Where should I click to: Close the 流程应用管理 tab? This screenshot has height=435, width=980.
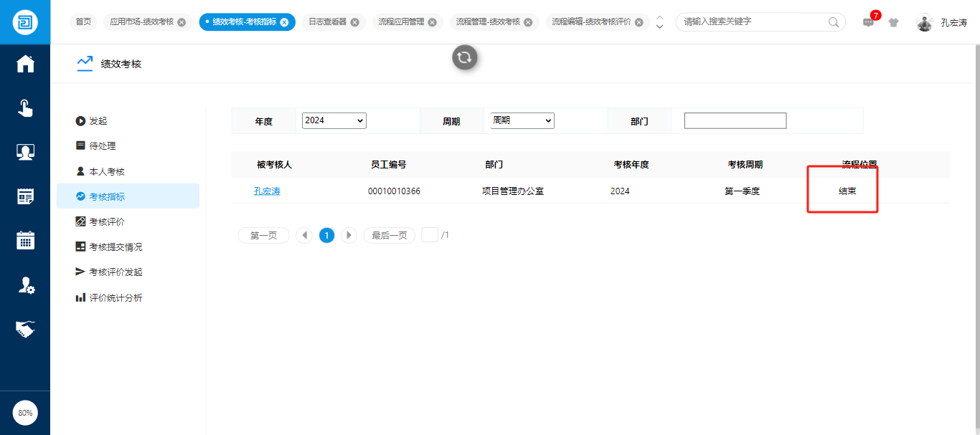click(x=432, y=22)
